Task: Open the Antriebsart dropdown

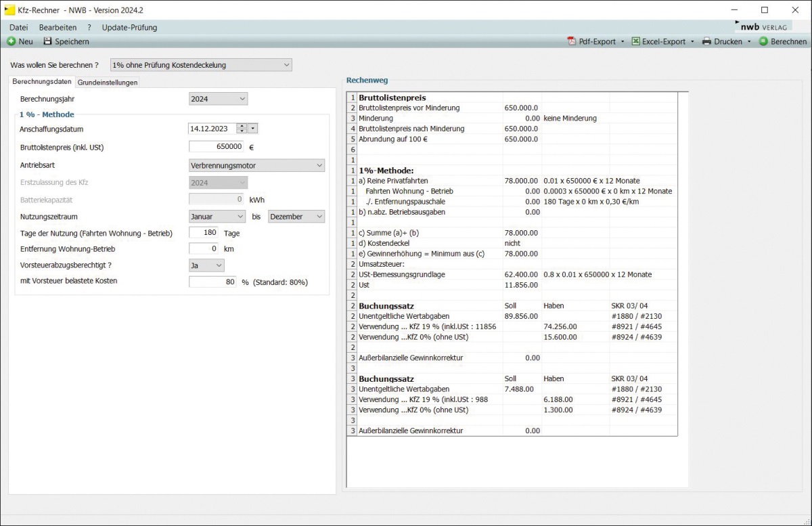Action: 256,165
